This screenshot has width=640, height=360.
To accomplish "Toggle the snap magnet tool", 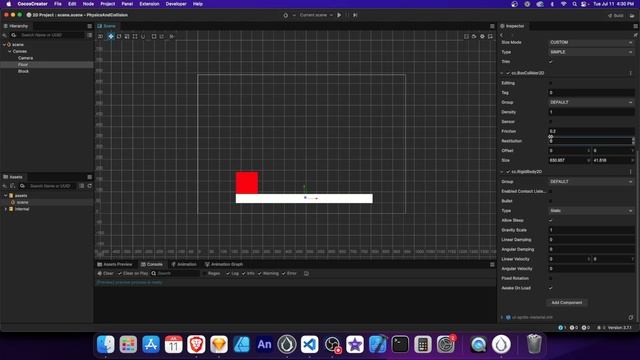I will coord(143,36).
